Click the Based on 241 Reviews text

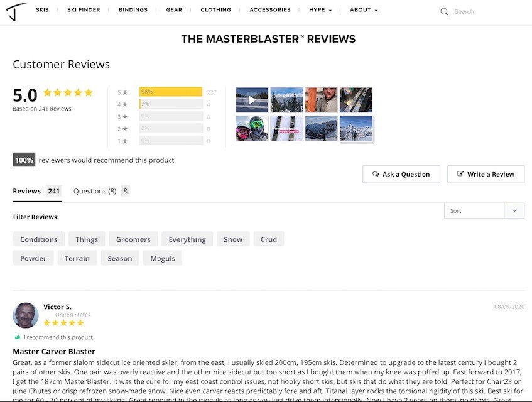[x=42, y=109]
